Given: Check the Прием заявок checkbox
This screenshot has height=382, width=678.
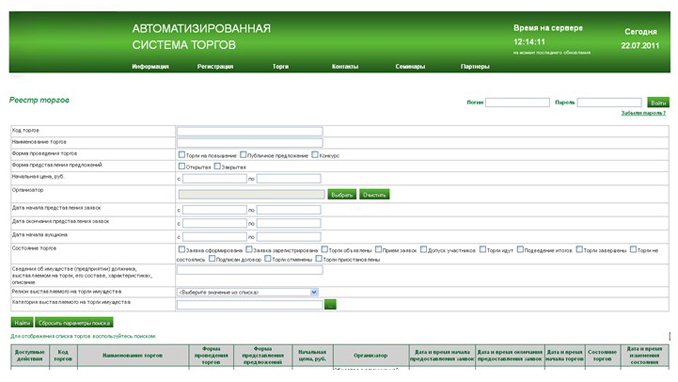Looking at the screenshot, I should coord(378,249).
